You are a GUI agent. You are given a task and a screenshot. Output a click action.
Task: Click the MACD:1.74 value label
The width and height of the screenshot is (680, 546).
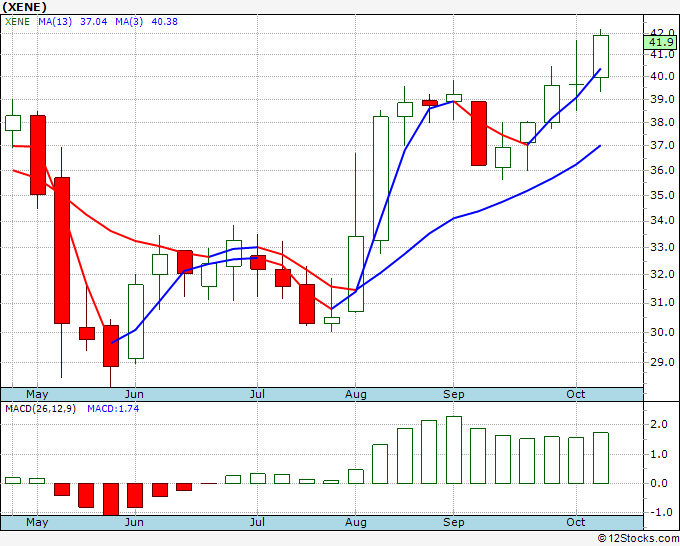tap(113, 409)
